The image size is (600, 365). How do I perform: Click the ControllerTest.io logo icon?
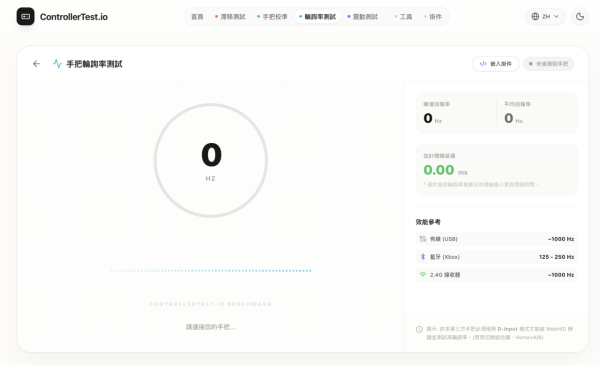[x=25, y=16]
